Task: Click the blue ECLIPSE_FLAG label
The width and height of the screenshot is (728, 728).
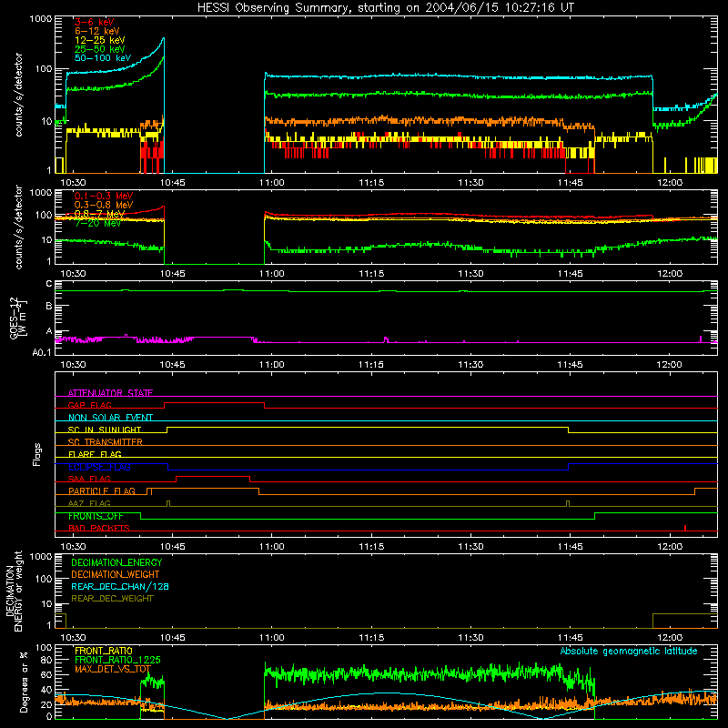Action: pyautogui.click(x=99, y=467)
